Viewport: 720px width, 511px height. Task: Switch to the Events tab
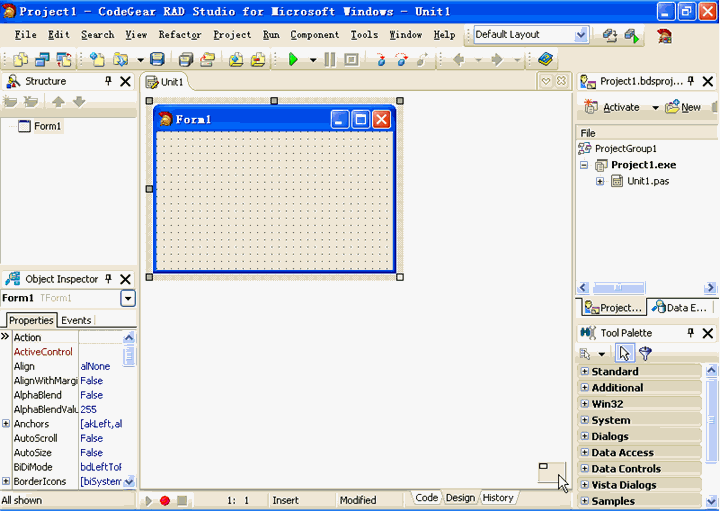tap(76, 320)
